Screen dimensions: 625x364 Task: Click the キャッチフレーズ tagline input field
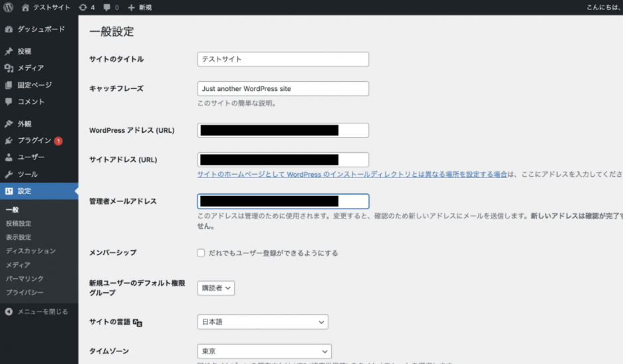[283, 88]
